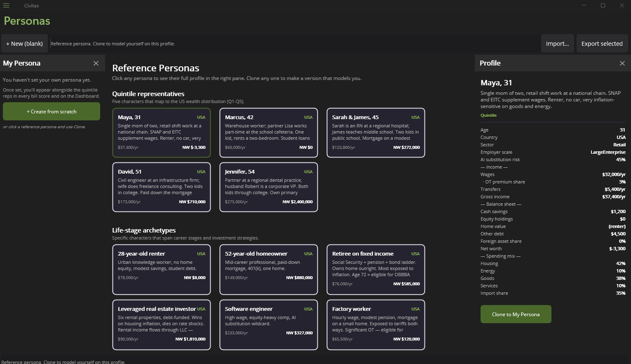This screenshot has width=631, height=364.
Task: Select the Marcus, 42 persona card
Action: pos(269,133)
